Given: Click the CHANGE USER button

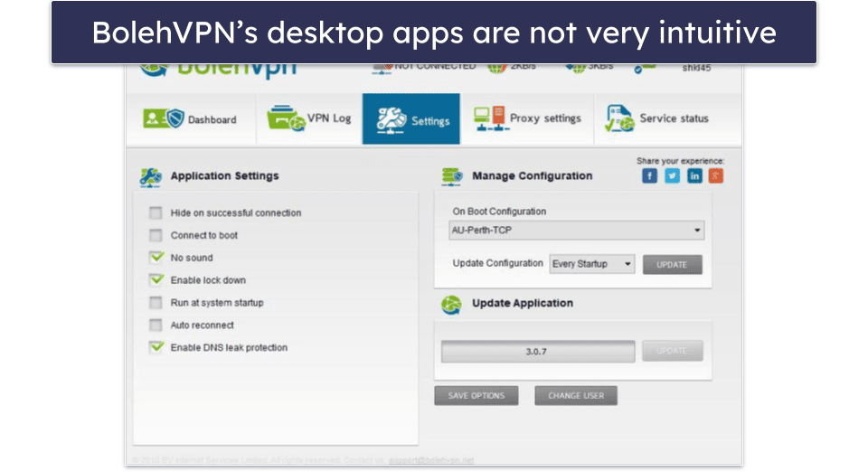Looking at the screenshot, I should click(576, 396).
